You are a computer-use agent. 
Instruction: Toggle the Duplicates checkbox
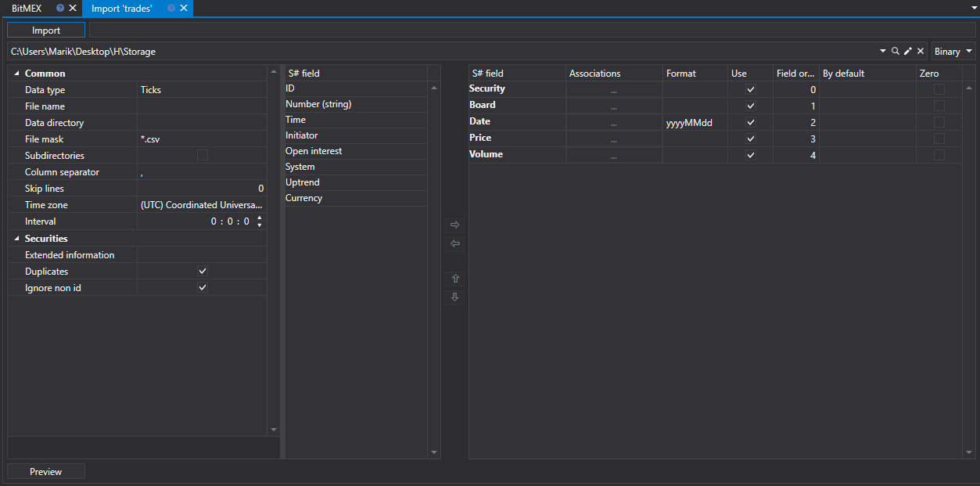tap(203, 271)
